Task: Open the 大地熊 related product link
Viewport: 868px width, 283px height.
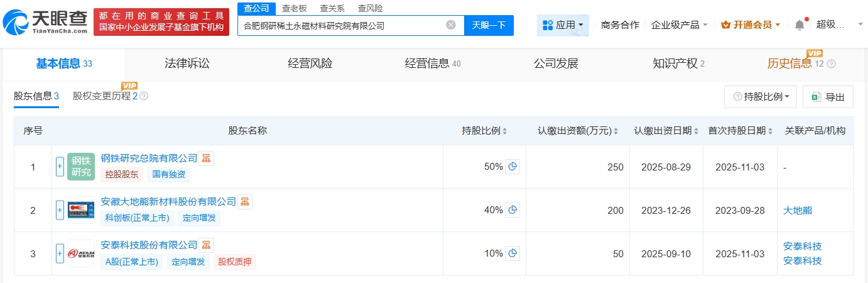Action: pos(798,210)
